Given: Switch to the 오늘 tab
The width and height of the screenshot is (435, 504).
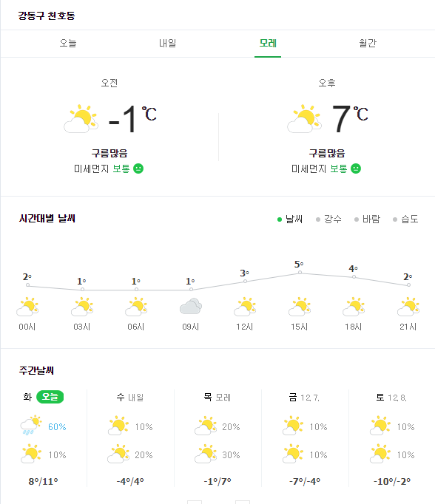Looking at the screenshot, I should pyautogui.click(x=68, y=43).
